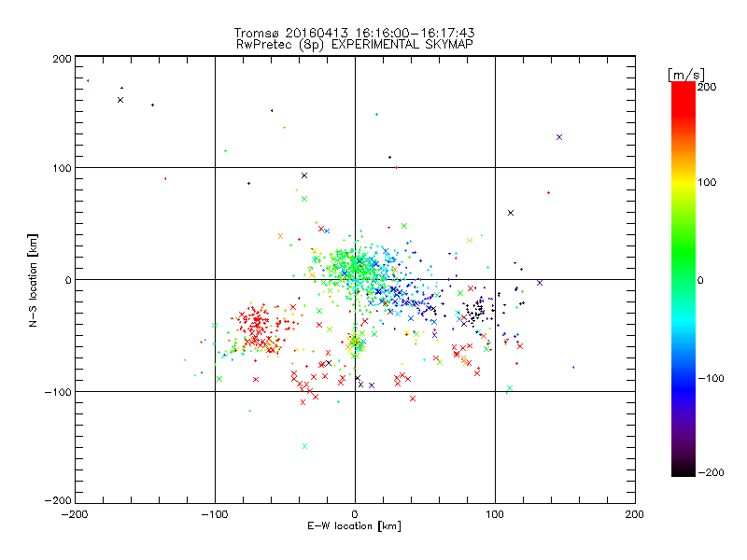Select y-axis tick label '200'
Viewport: 747px width, 560px height.
tap(63, 59)
